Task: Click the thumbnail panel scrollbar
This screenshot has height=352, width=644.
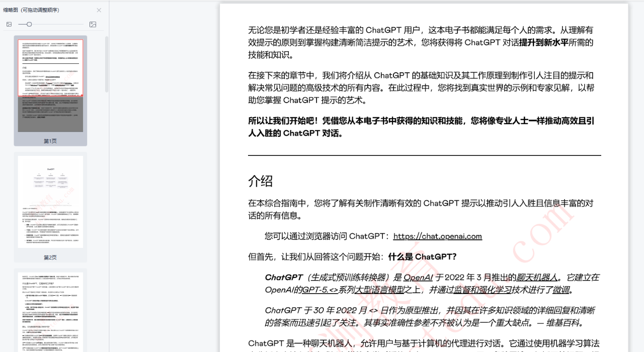Action: (x=106, y=64)
